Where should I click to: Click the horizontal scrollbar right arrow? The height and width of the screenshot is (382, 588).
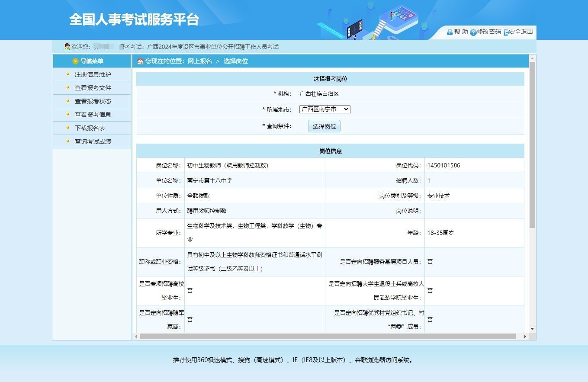click(525, 336)
